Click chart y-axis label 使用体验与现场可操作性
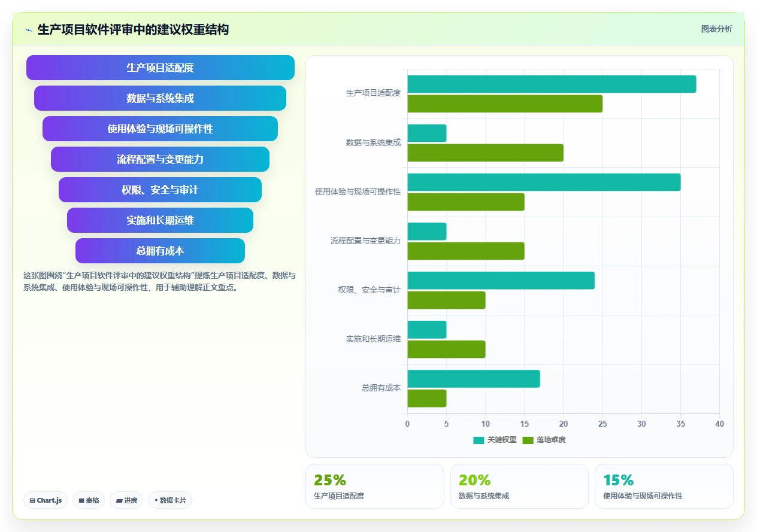The image size is (757, 532). (358, 191)
